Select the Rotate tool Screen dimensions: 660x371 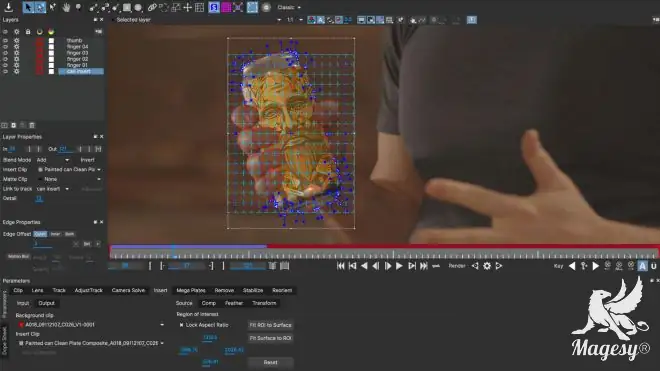point(164,7)
